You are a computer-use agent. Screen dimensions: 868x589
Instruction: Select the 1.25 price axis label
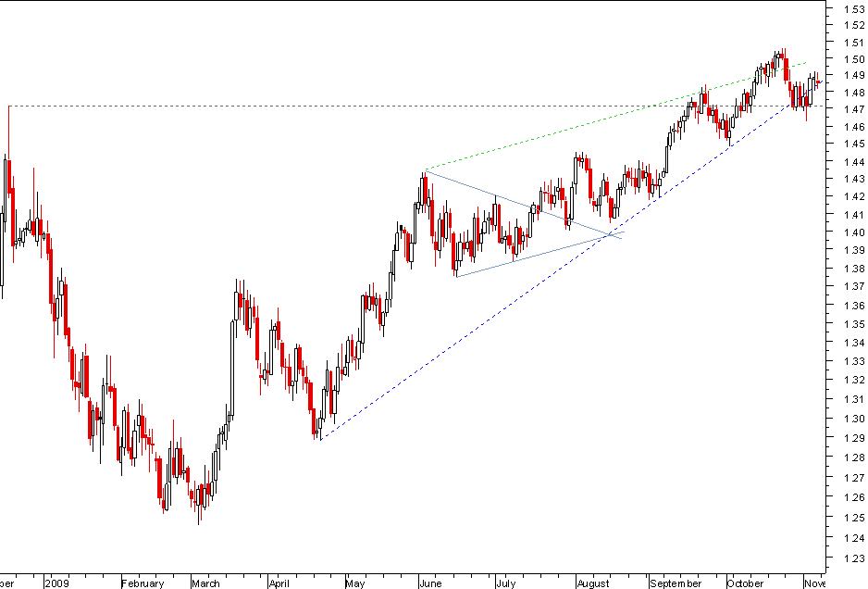pos(855,518)
